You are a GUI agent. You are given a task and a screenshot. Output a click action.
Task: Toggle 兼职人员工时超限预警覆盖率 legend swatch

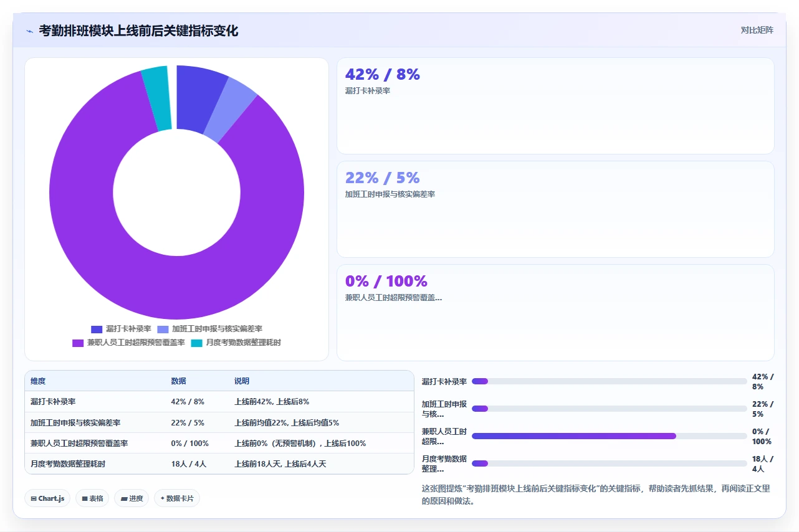78,343
